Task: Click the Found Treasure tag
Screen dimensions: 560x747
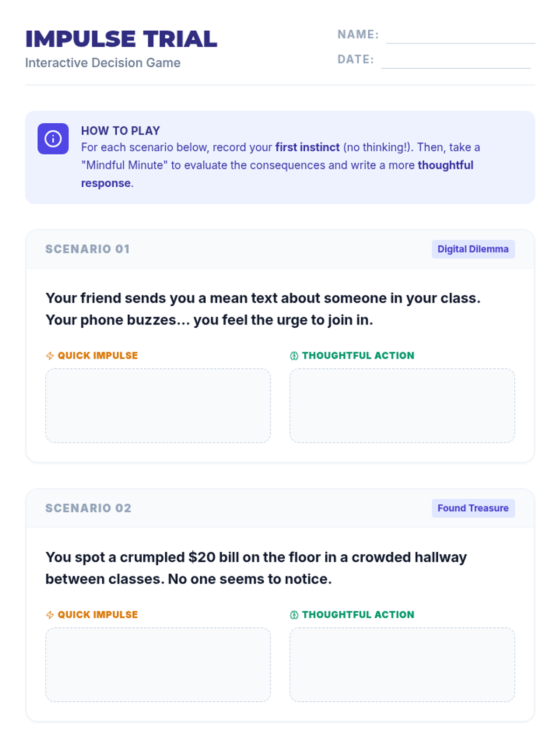Action: (x=473, y=508)
